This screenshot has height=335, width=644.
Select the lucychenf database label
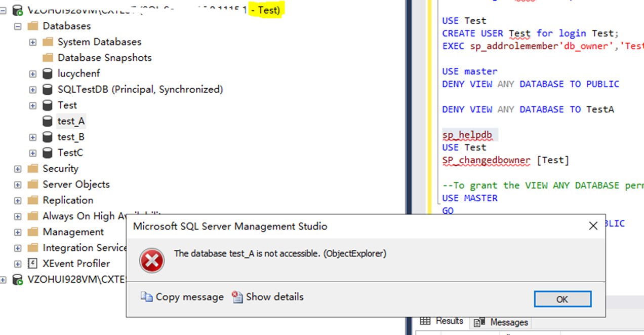[78, 73]
